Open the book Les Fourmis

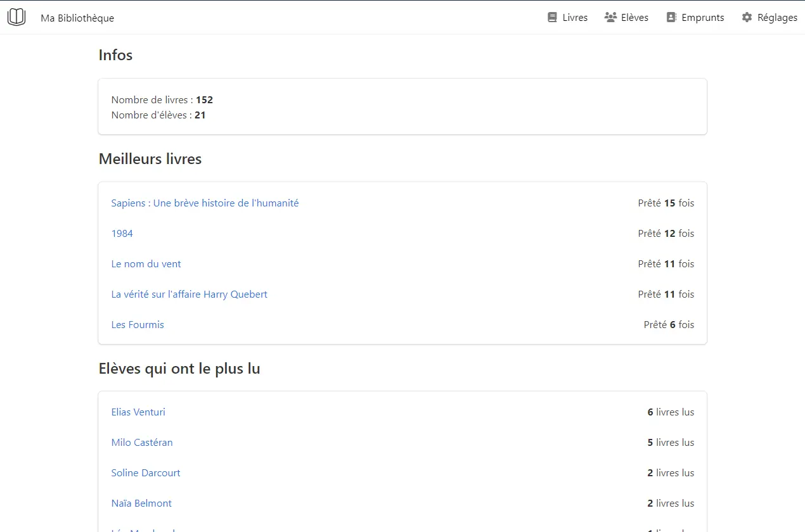pos(138,325)
